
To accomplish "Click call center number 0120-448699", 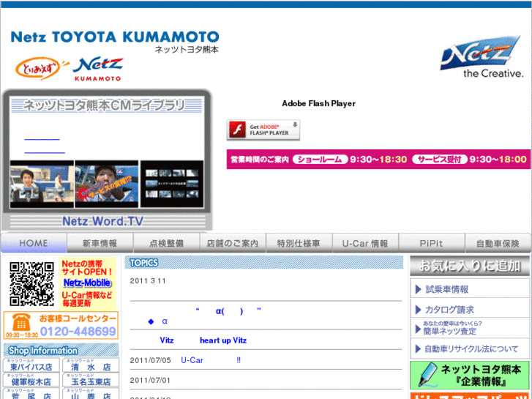I will coord(78,332).
